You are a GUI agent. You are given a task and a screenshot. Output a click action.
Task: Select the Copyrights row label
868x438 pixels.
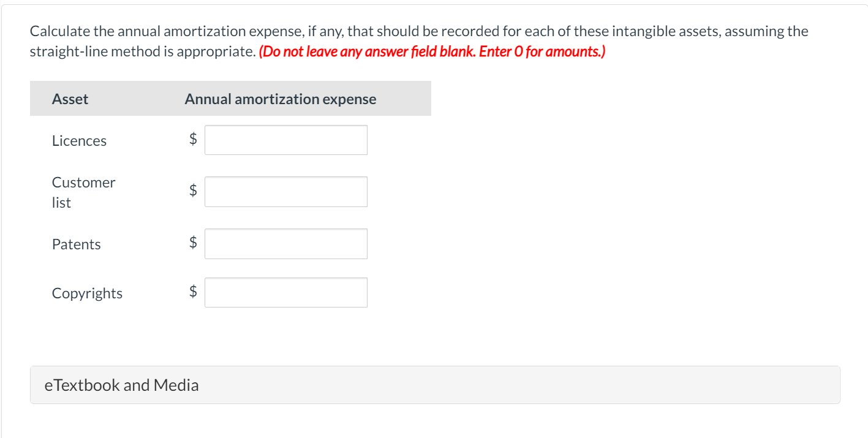point(87,293)
